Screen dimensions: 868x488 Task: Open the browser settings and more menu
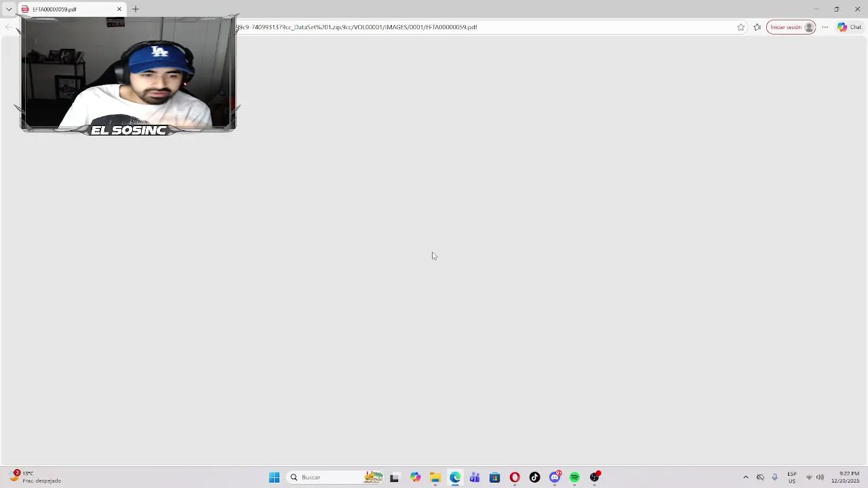[825, 27]
